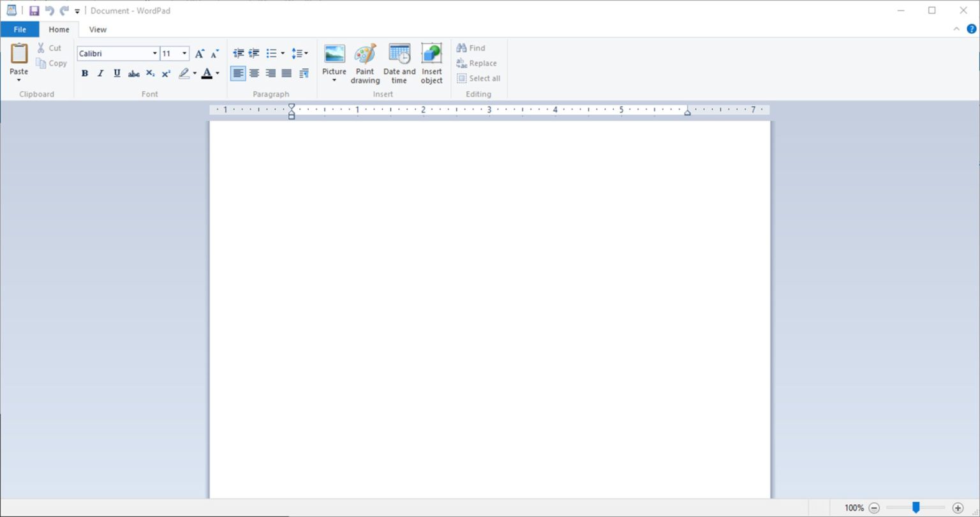Open the line spacing dropdown
Viewport: 980px width, 517px height.
coord(306,53)
